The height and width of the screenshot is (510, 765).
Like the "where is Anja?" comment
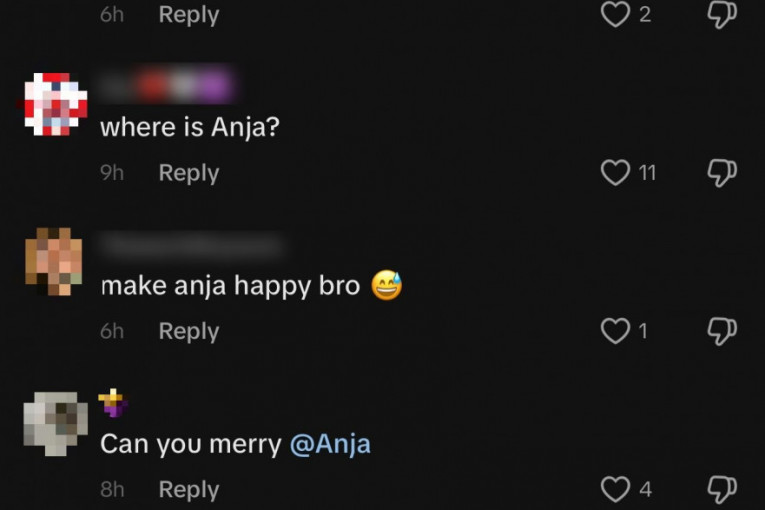pos(615,173)
